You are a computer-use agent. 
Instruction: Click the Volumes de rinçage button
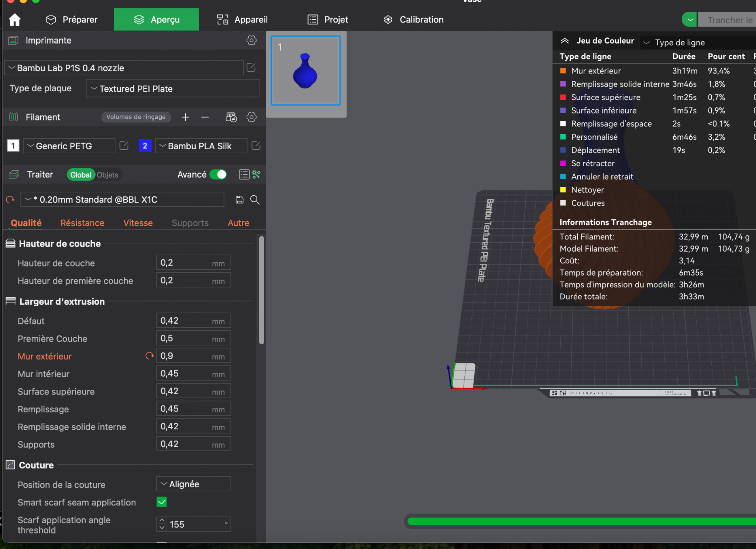pyautogui.click(x=136, y=117)
